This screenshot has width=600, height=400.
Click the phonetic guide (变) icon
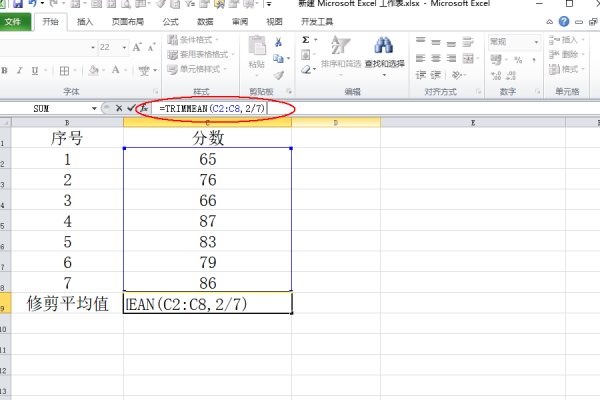click(x=144, y=70)
